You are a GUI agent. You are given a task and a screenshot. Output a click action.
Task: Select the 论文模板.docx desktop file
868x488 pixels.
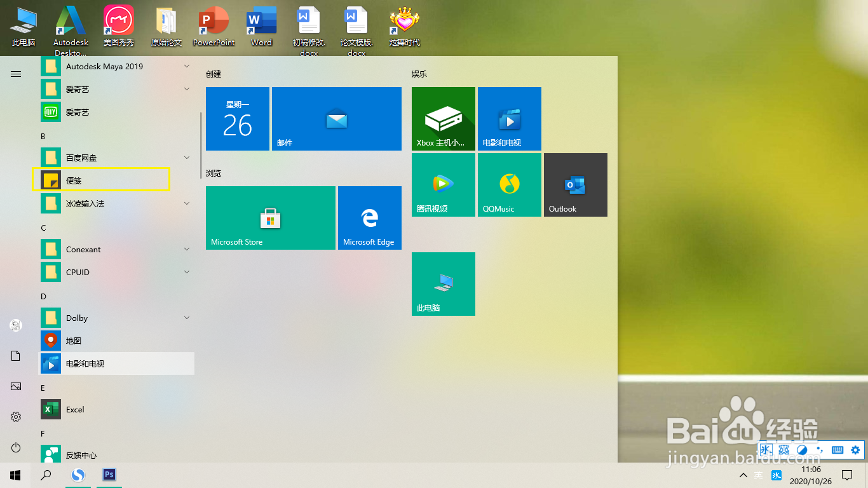(357, 30)
